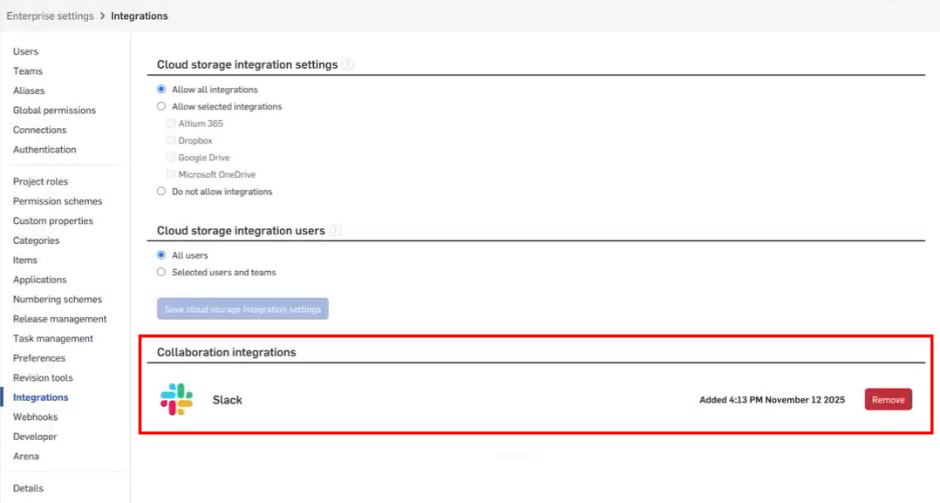Image resolution: width=940 pixels, height=503 pixels.
Task: Open the Items settings page
Action: point(25,260)
